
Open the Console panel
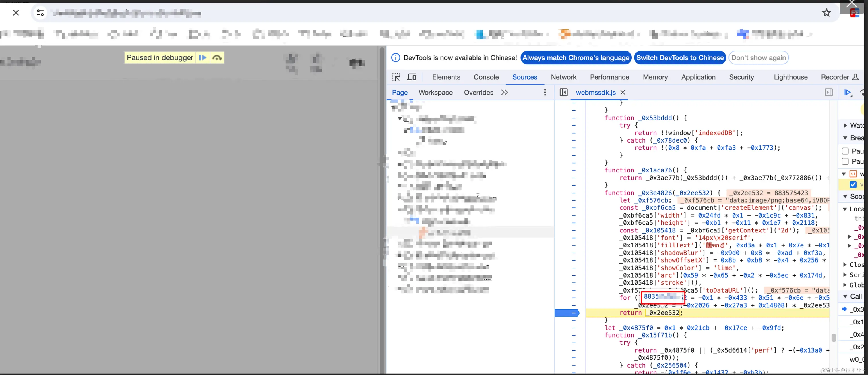tap(486, 77)
